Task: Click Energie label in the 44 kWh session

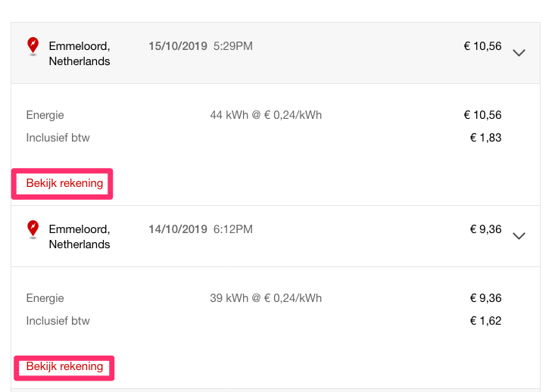Action: pyautogui.click(x=45, y=115)
